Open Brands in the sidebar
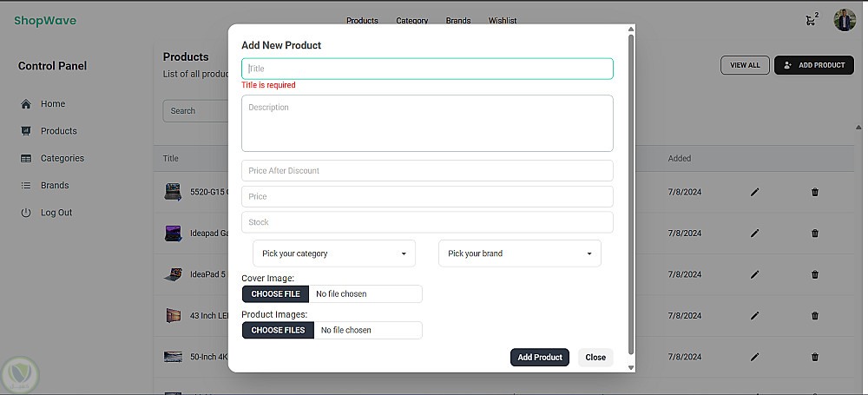This screenshot has width=868, height=395. coord(54,185)
